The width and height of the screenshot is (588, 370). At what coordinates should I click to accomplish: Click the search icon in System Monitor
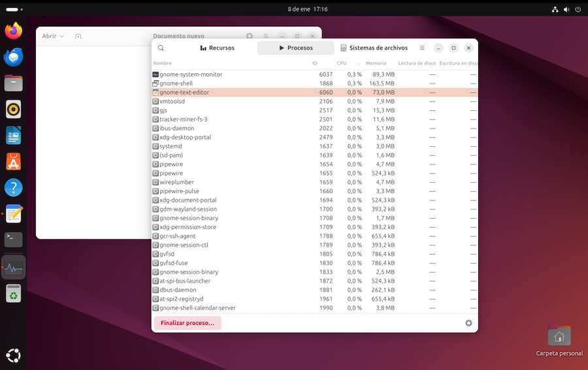(161, 48)
